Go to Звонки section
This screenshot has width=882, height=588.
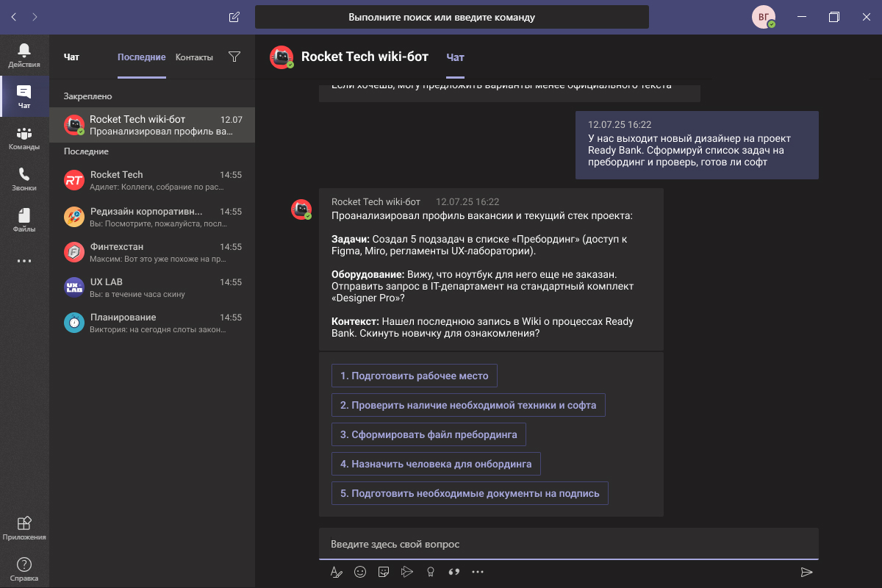click(x=24, y=179)
